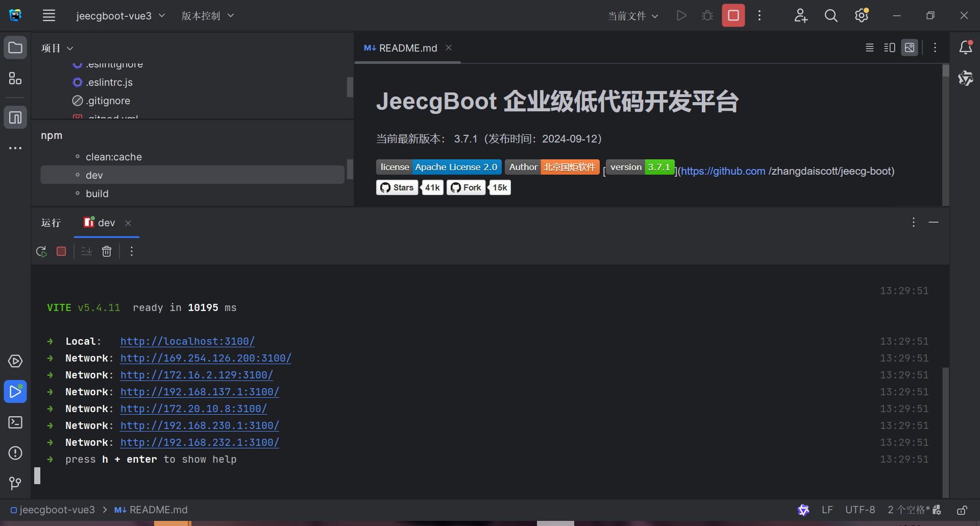Switch to preview-only view
Image resolution: width=980 pixels, height=526 pixels.
point(910,47)
